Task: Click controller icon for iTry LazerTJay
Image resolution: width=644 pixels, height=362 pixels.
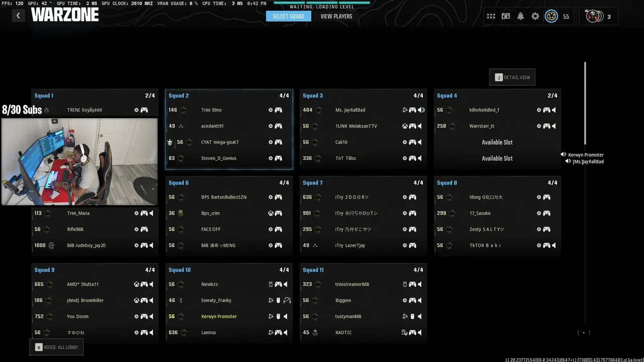Action: click(x=412, y=245)
